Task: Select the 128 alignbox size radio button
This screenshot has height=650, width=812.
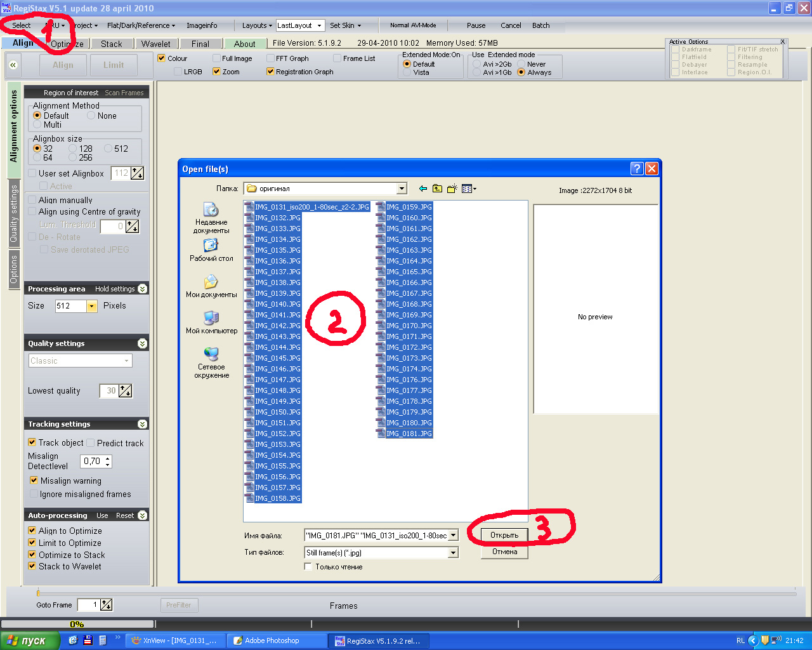Action: point(73,149)
